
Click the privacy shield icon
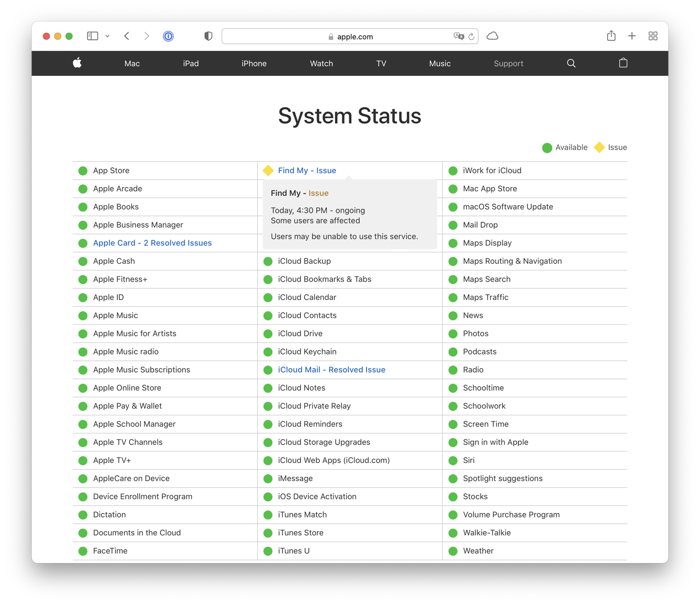208,36
